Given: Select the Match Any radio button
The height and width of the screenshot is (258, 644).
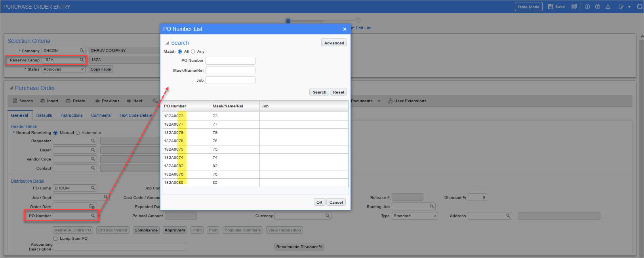Looking at the screenshot, I should tap(193, 52).
